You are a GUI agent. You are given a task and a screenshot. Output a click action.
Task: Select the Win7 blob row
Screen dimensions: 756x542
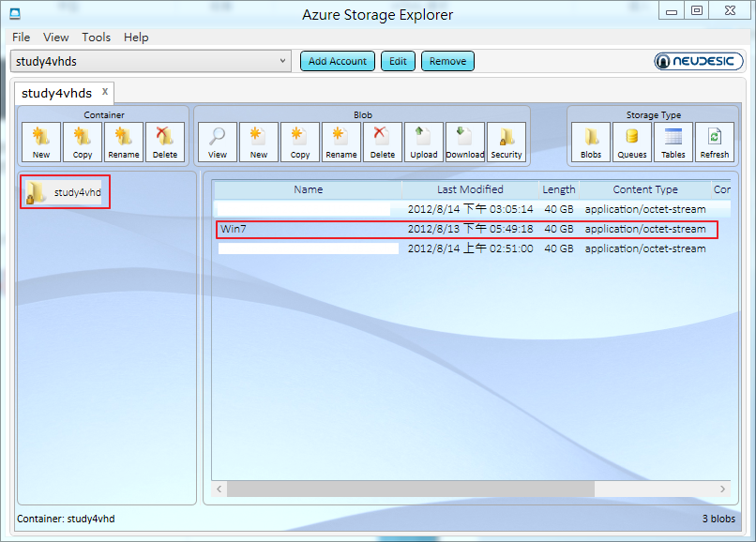tap(467, 229)
